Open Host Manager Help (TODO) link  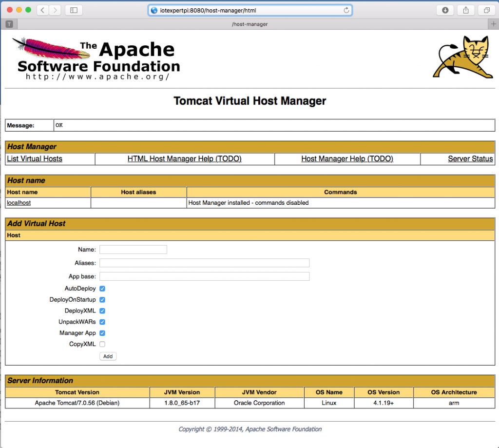click(x=347, y=158)
